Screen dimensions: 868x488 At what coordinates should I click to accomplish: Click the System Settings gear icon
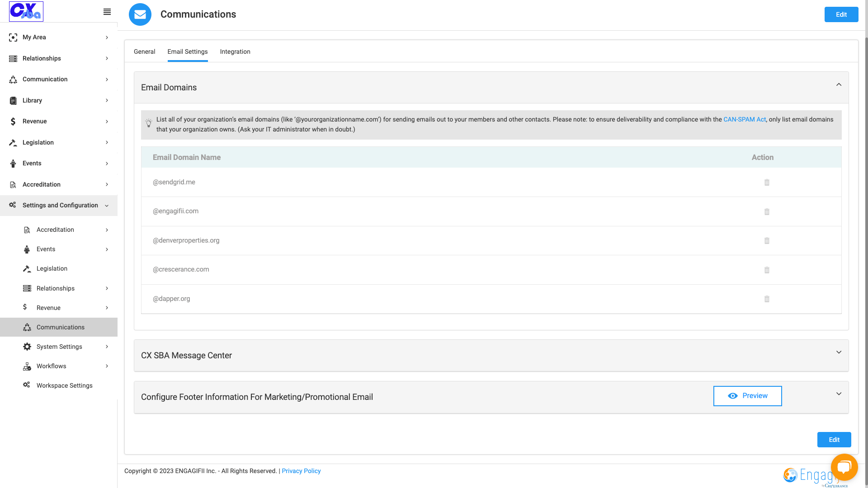pos(27,347)
